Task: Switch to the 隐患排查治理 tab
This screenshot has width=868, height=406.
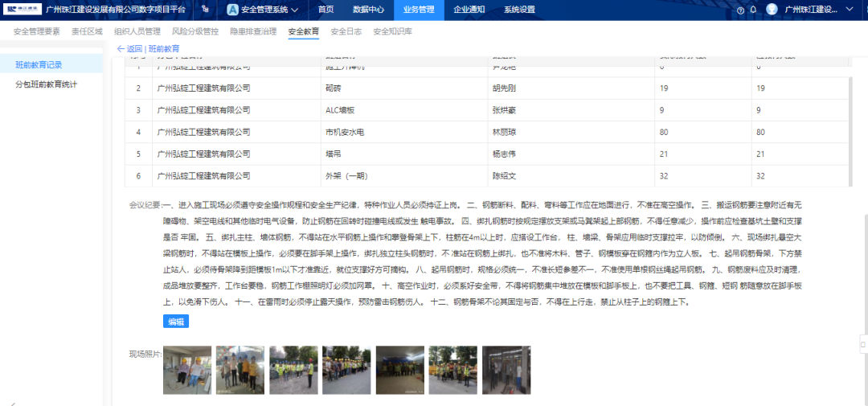Action: (x=252, y=31)
